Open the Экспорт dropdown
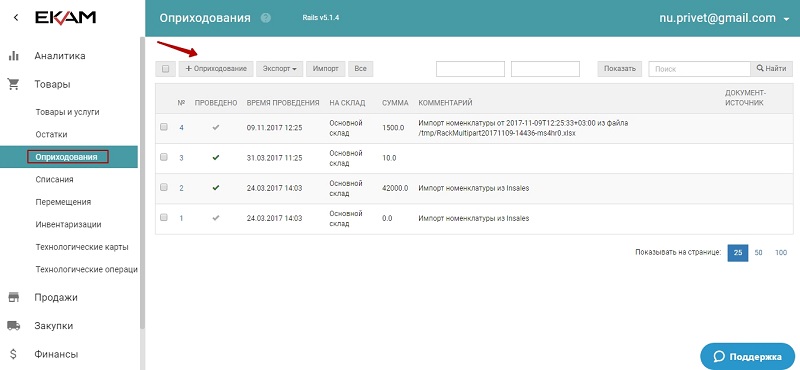 (279, 69)
